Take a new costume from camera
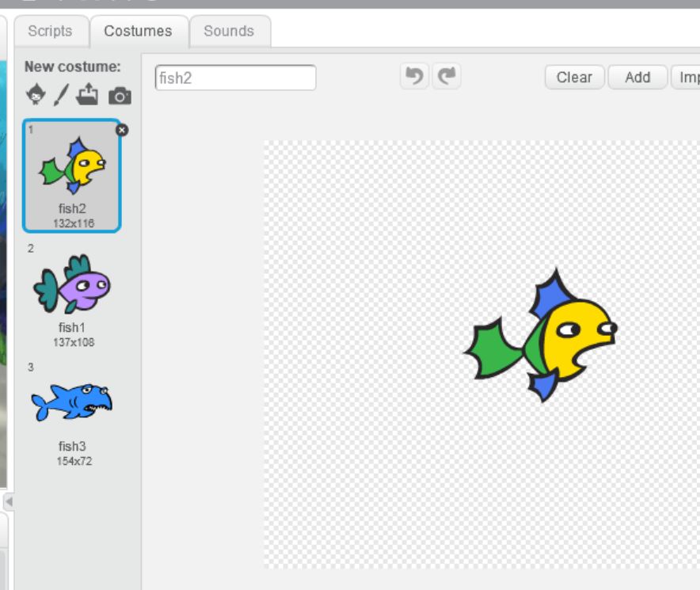 [x=120, y=97]
